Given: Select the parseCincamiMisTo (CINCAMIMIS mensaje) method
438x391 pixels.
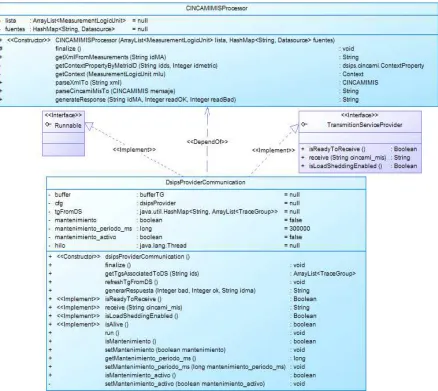Looking at the screenshot, I should (115, 91).
